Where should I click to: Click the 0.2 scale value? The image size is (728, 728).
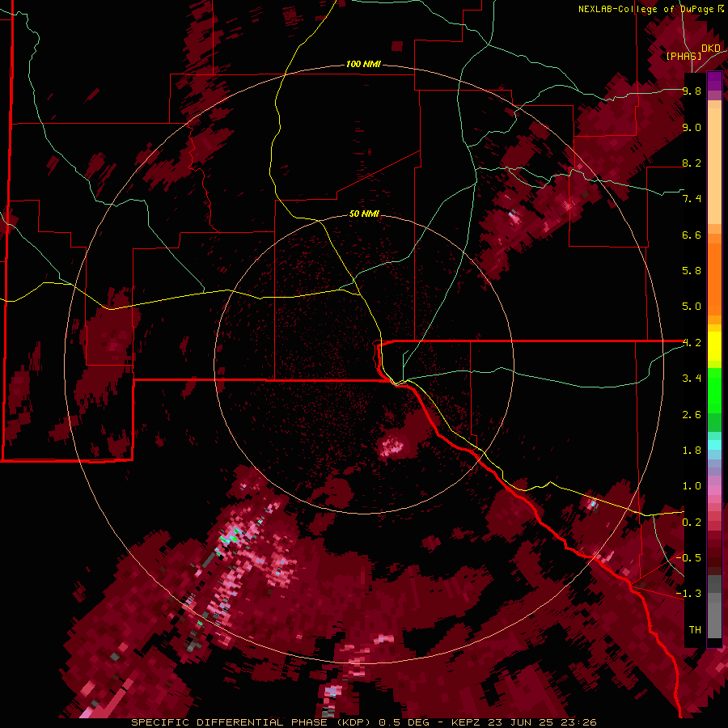click(x=692, y=522)
